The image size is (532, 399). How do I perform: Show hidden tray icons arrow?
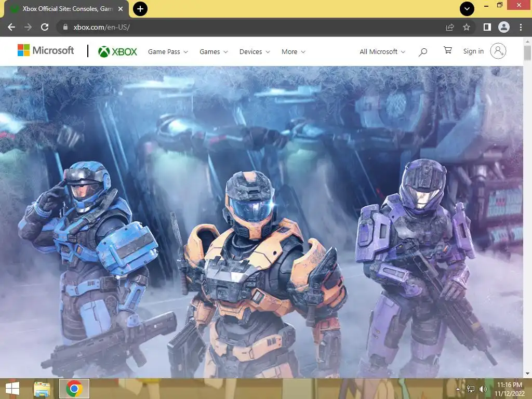click(x=458, y=389)
